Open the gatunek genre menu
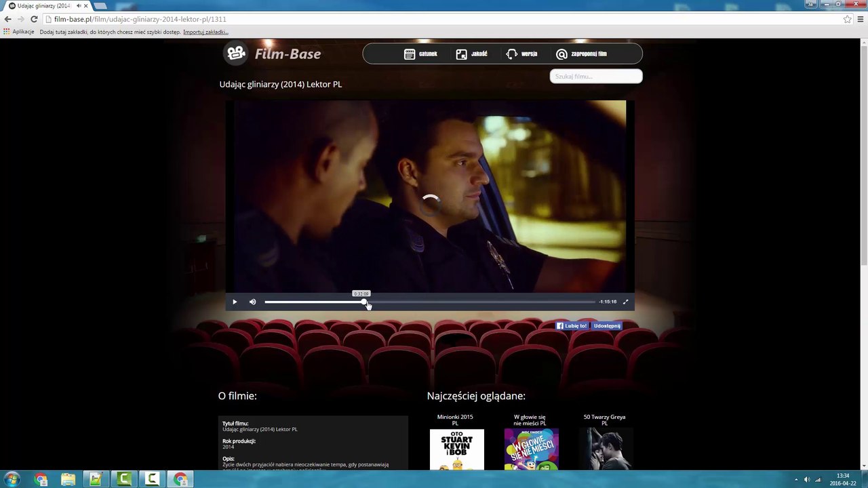Viewport: 868px width, 488px height. (420, 54)
